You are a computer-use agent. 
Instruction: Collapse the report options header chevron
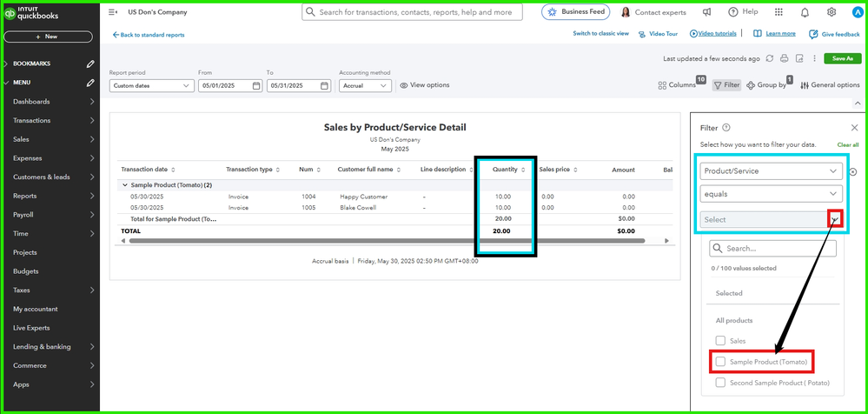coord(858,103)
